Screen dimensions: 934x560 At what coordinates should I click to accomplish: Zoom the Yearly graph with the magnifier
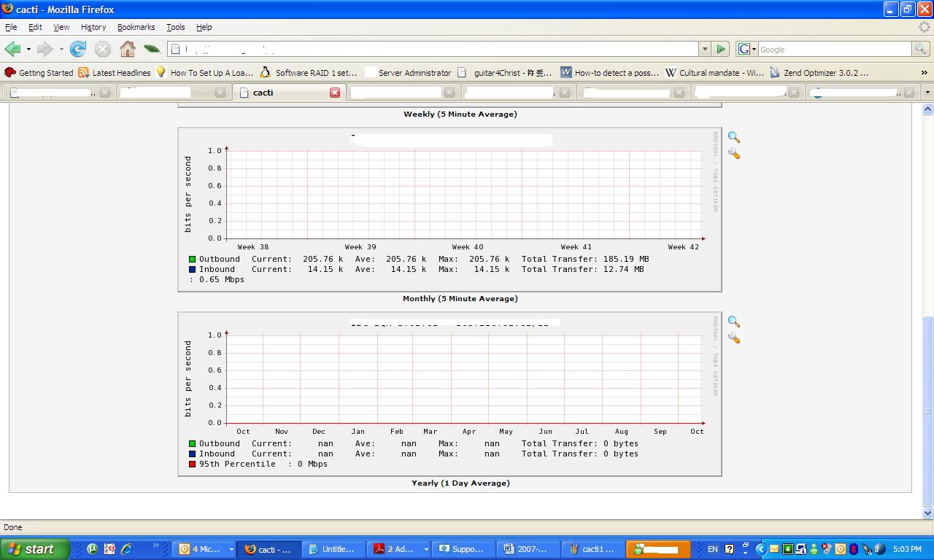tap(734, 322)
